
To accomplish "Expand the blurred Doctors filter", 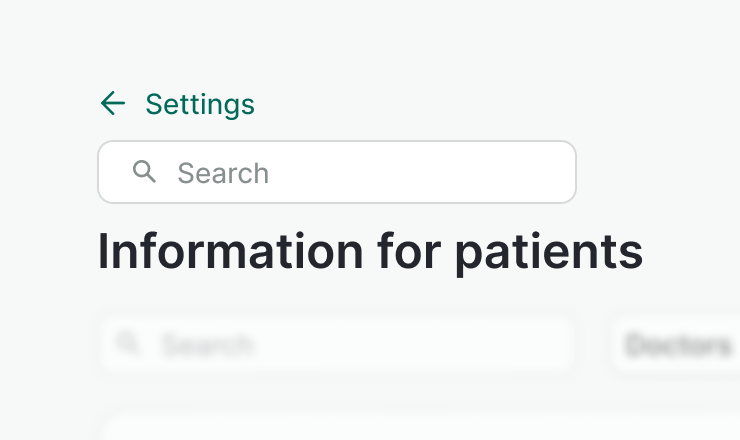I will pos(678,346).
